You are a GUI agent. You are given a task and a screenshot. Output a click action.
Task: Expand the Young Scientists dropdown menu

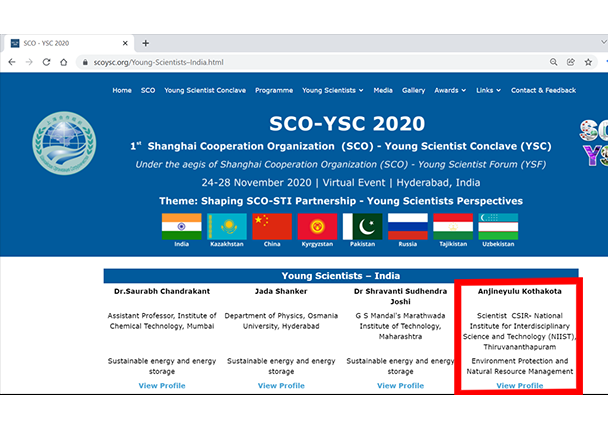click(333, 90)
